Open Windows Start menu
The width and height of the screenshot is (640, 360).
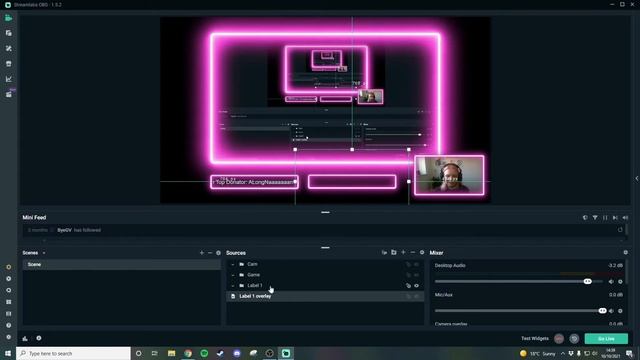pos(8,353)
